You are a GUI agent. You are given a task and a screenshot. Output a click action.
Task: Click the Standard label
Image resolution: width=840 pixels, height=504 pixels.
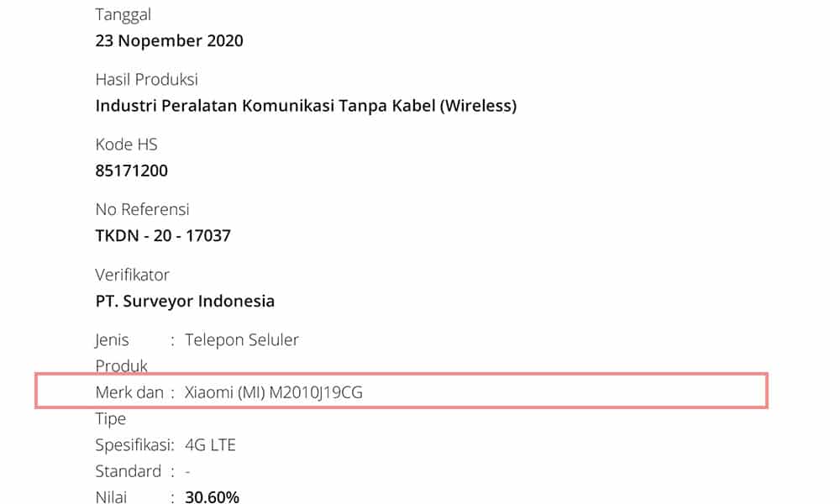click(128, 471)
